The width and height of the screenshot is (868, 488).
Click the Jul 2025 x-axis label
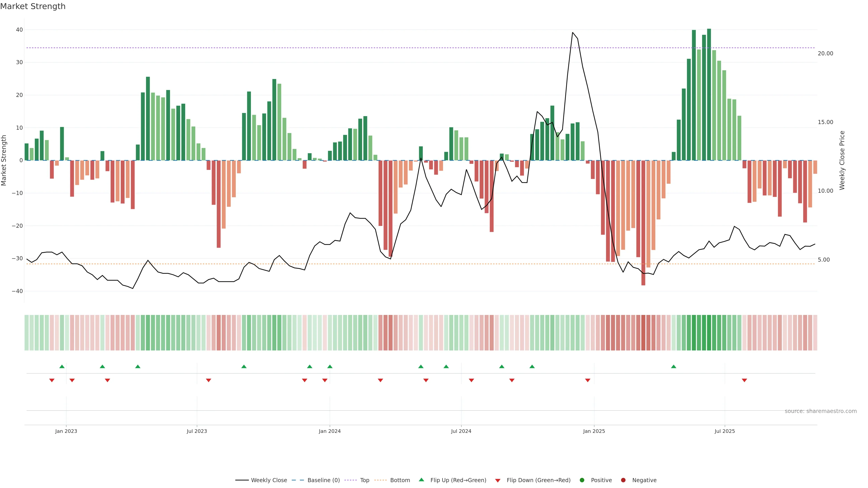pos(724,431)
